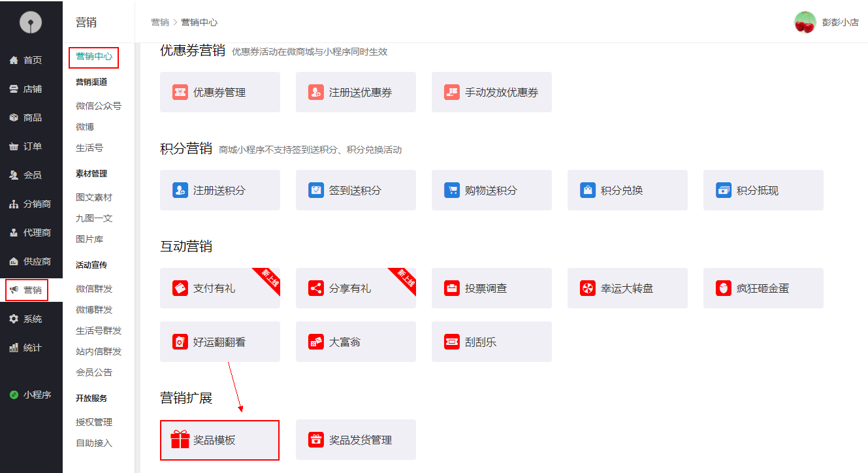The height and width of the screenshot is (473, 868).
Task: Click the golden egg smash icon (疯狂砸金蛋)
Action: click(724, 288)
